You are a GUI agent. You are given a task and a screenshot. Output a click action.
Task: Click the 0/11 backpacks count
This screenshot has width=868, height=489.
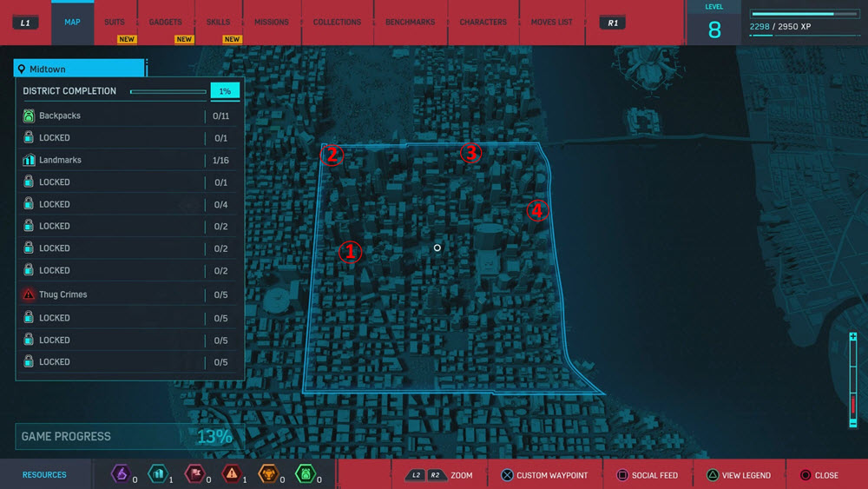pyautogui.click(x=220, y=116)
